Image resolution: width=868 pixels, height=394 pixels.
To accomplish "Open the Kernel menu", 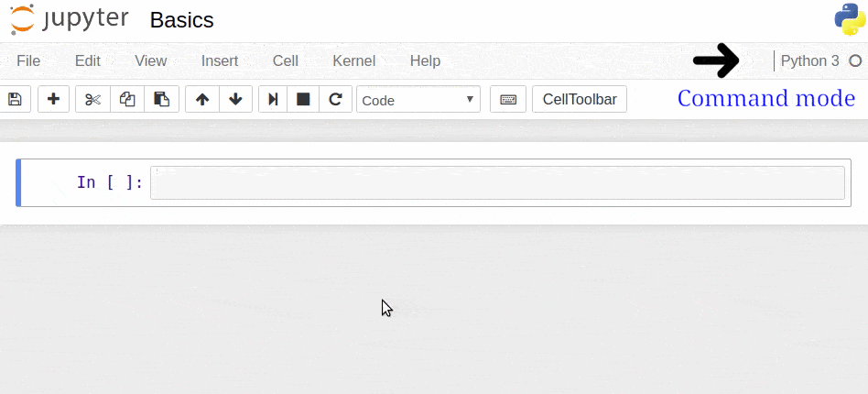I will tap(353, 60).
